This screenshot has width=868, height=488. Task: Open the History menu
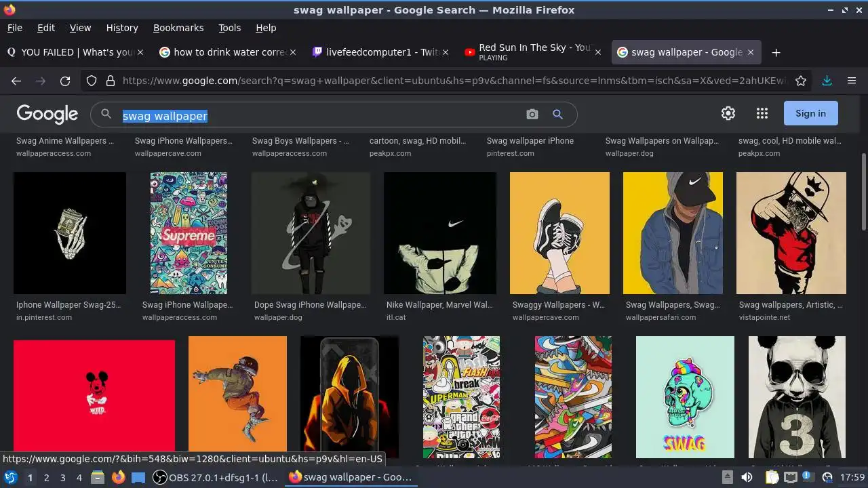pos(122,28)
